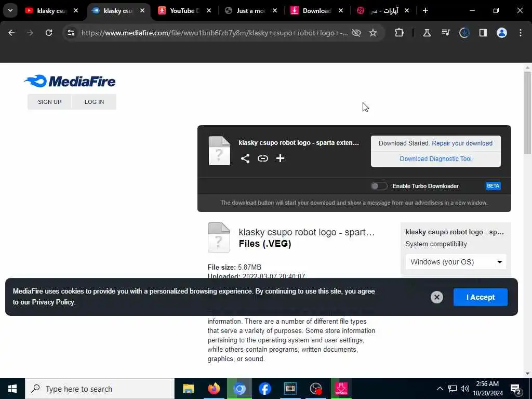
Task: Open Download Diagnostic Tool link
Action: coord(436,159)
